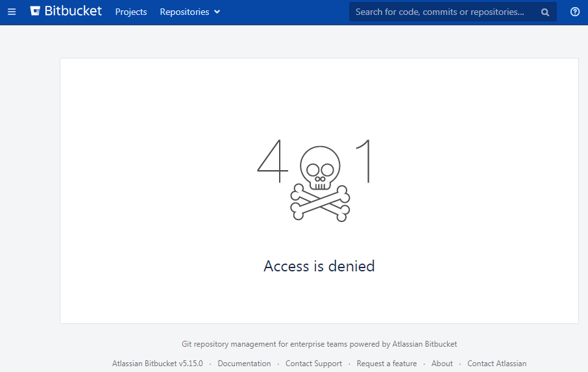Click the Access is denied heading
The width and height of the screenshot is (588, 372).
pos(319,266)
